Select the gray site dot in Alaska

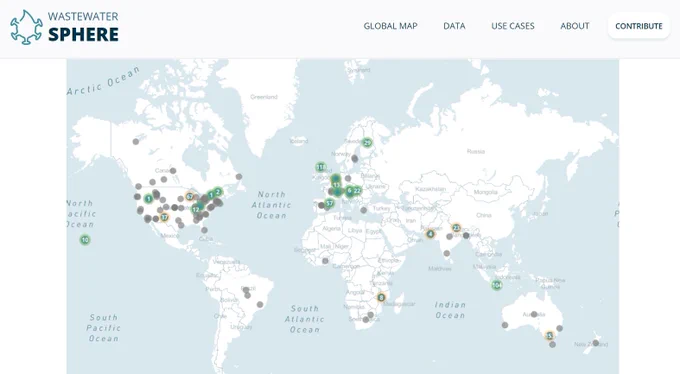(136, 141)
